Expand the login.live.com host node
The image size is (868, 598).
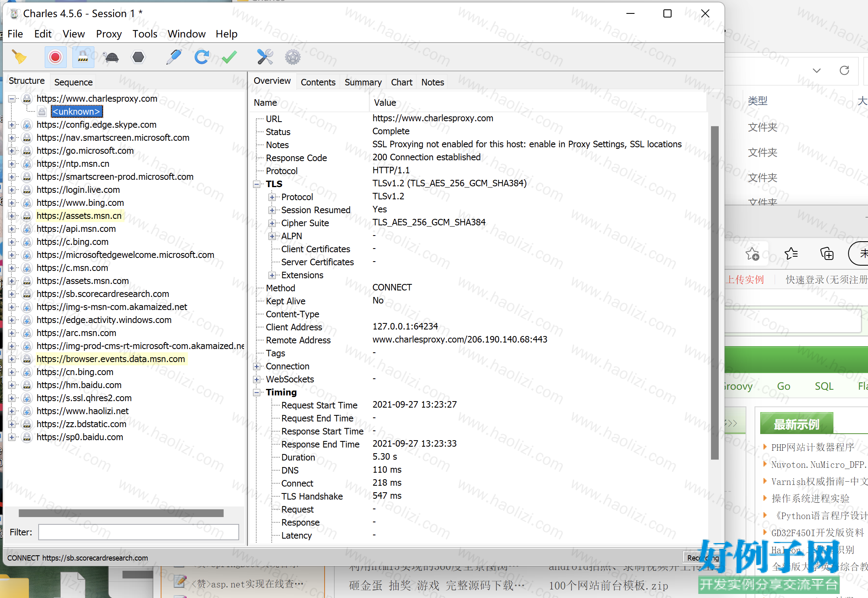pos(12,190)
